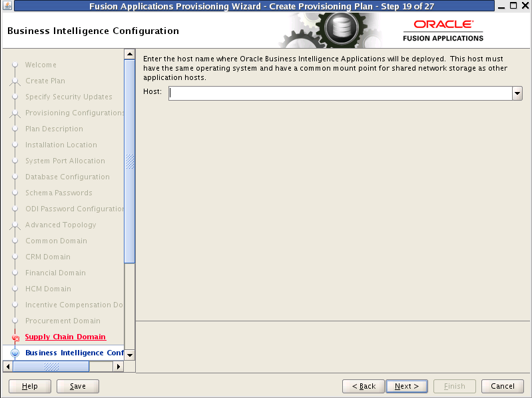Viewport: 532px width, 398px height.
Task: Go to the Next wizard step
Action: 406,386
